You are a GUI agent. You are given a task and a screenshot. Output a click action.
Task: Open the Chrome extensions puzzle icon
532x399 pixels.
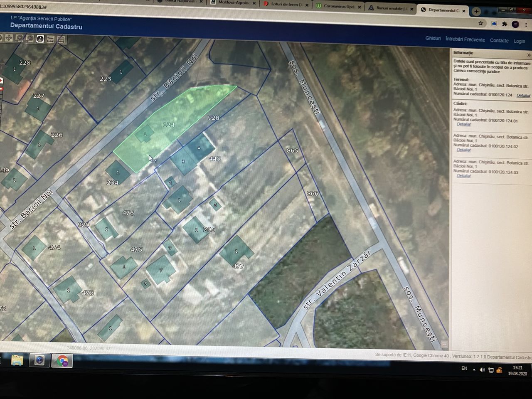tap(505, 24)
